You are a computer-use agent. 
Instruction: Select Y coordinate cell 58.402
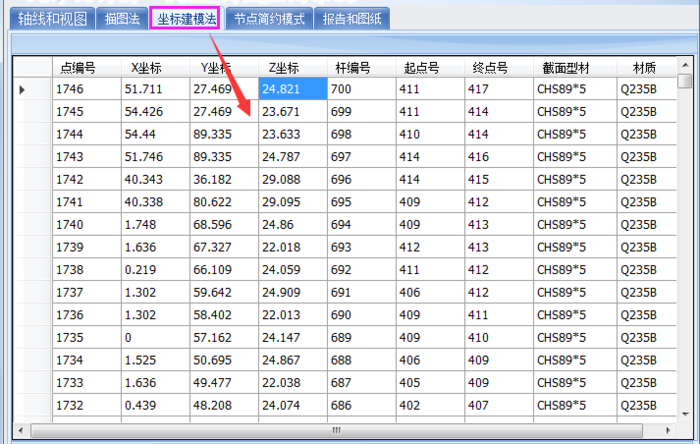[x=225, y=315]
